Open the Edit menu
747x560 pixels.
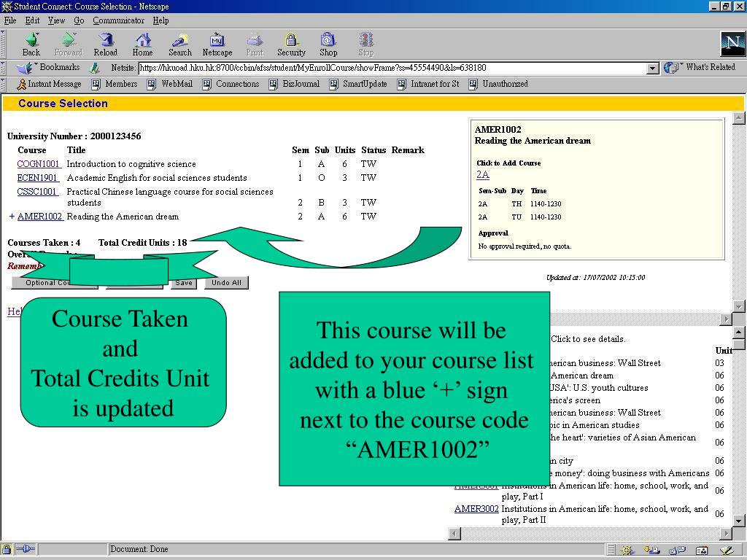point(32,20)
